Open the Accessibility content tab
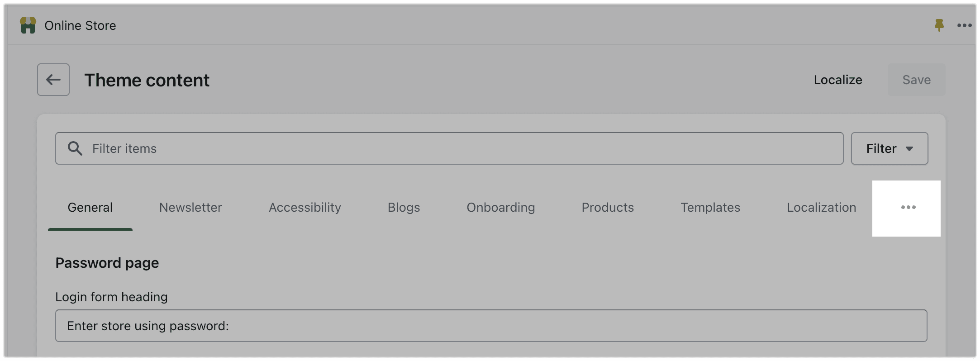980x361 pixels. [304, 207]
